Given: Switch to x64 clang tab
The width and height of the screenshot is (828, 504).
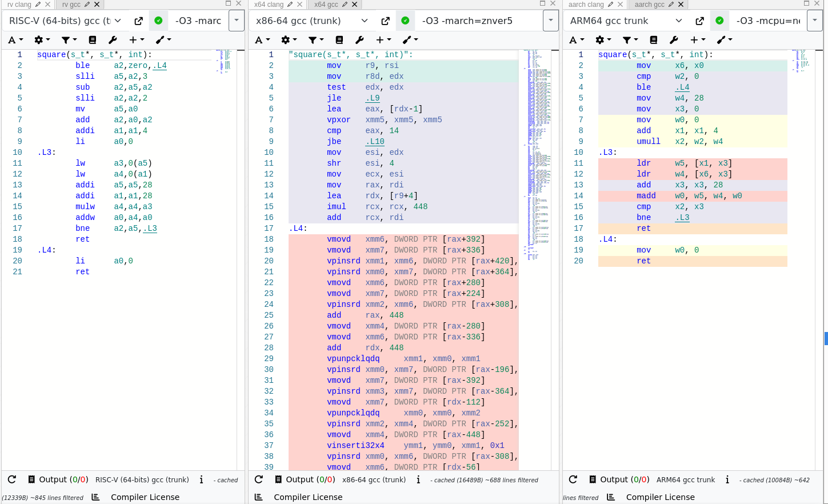Looking at the screenshot, I should tap(269, 4).
